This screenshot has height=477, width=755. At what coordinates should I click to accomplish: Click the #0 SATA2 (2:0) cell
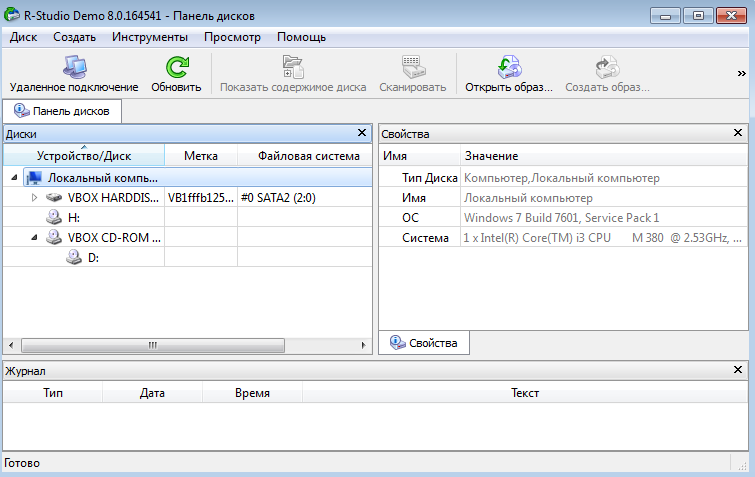point(278,197)
